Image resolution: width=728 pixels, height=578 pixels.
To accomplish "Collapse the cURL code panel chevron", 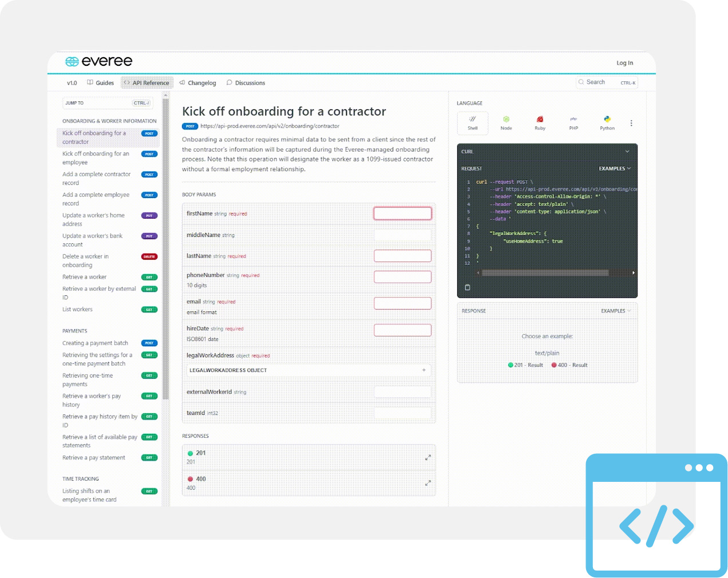I will pos(627,152).
